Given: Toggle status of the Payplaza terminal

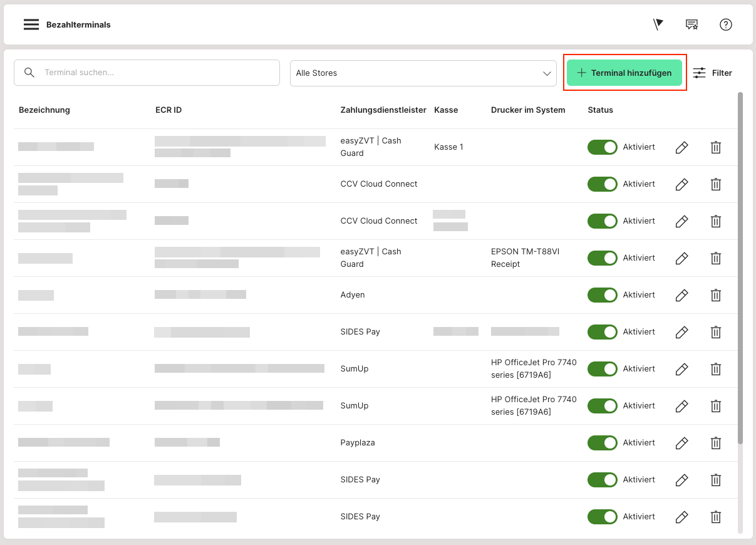Looking at the screenshot, I should [x=602, y=443].
